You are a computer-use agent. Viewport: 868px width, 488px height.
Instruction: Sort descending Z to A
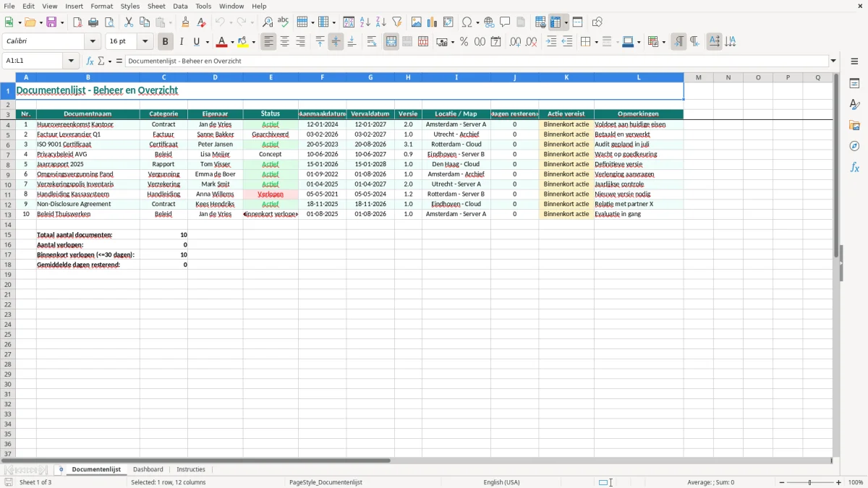point(381,22)
